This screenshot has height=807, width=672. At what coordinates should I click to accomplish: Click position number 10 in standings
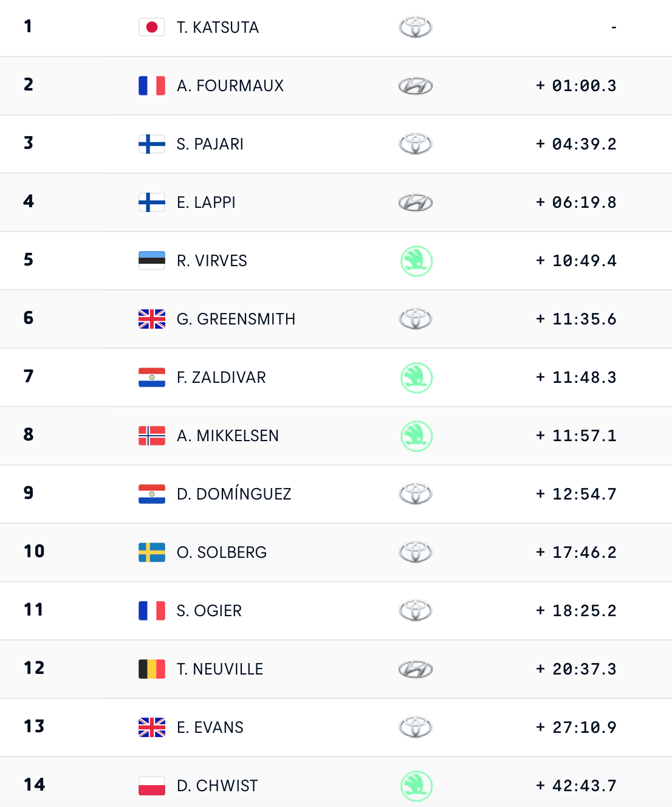[34, 551]
